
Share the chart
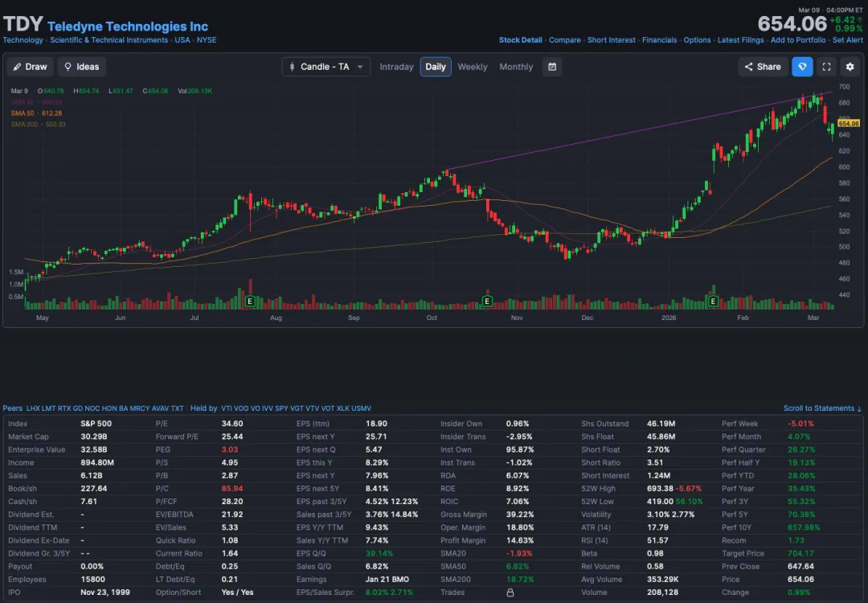click(x=762, y=67)
